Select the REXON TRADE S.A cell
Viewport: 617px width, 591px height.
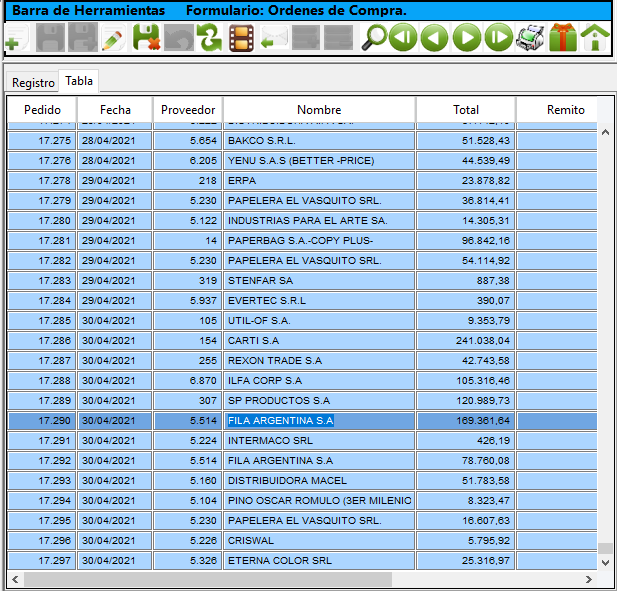pos(319,360)
